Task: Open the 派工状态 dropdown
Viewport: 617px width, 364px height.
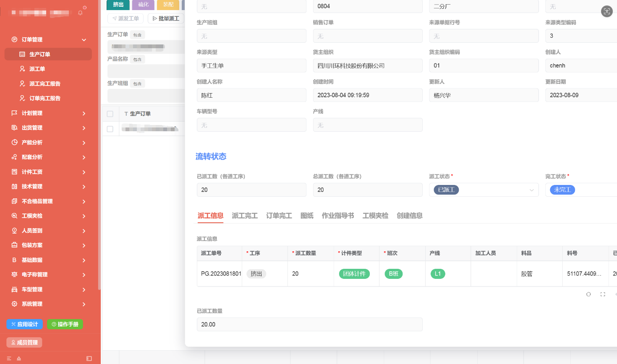Action: pos(484,190)
